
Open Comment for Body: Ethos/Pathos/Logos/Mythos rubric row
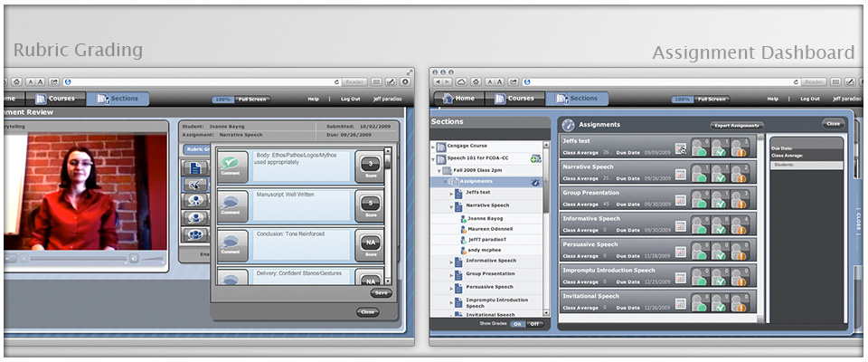point(232,167)
